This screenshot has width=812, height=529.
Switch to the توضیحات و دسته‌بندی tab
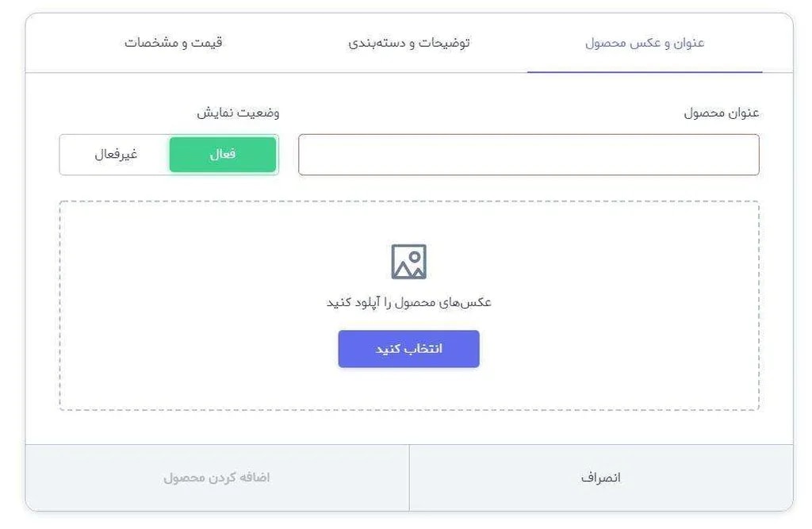[409, 43]
